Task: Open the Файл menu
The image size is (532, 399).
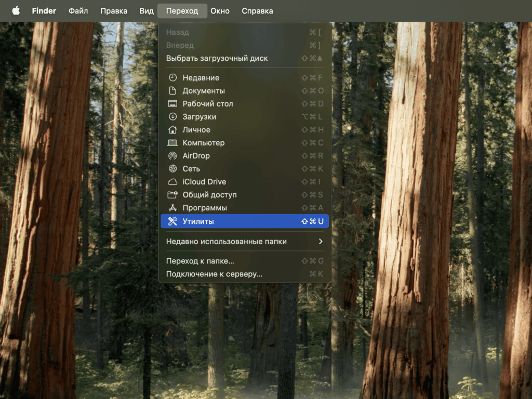Action: (x=78, y=11)
